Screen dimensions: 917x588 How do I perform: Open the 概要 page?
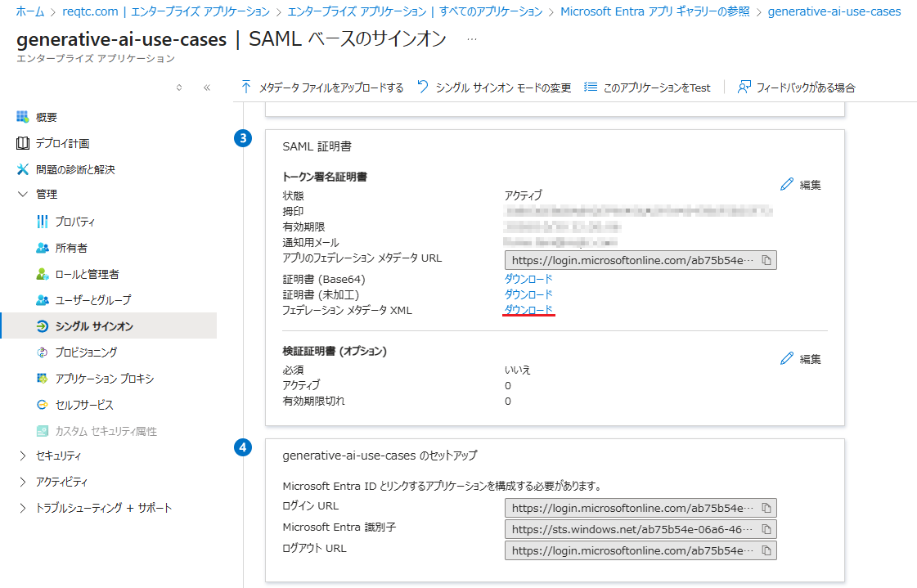[x=47, y=117]
